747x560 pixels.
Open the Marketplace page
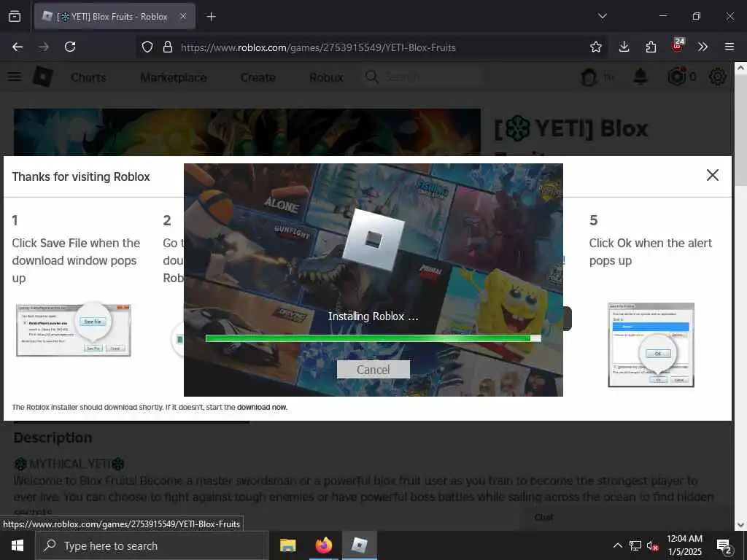click(x=174, y=77)
